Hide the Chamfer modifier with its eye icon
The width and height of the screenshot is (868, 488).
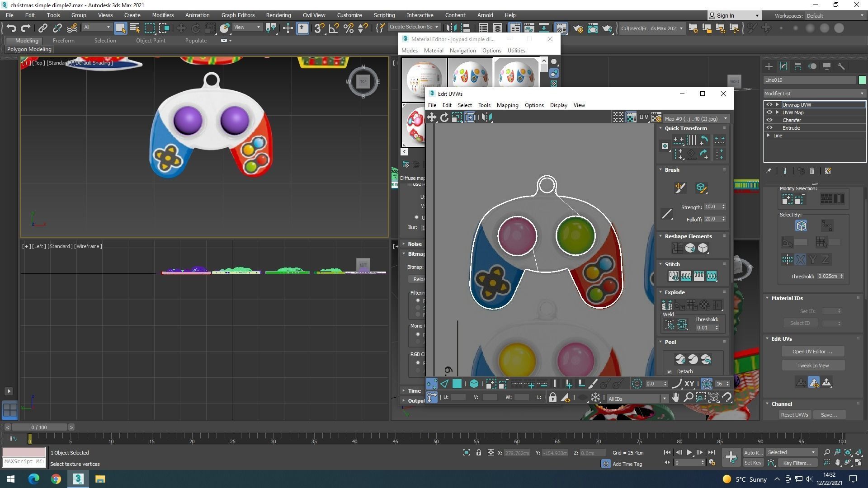769,120
